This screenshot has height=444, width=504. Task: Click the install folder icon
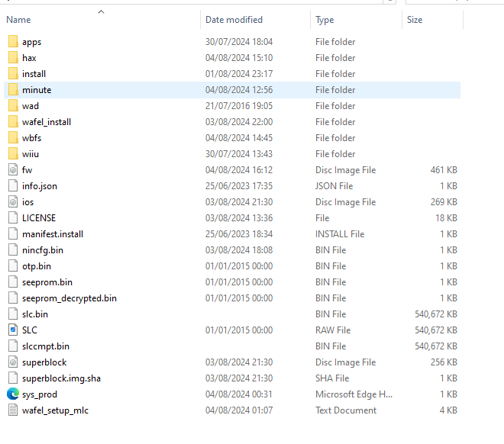(x=13, y=74)
